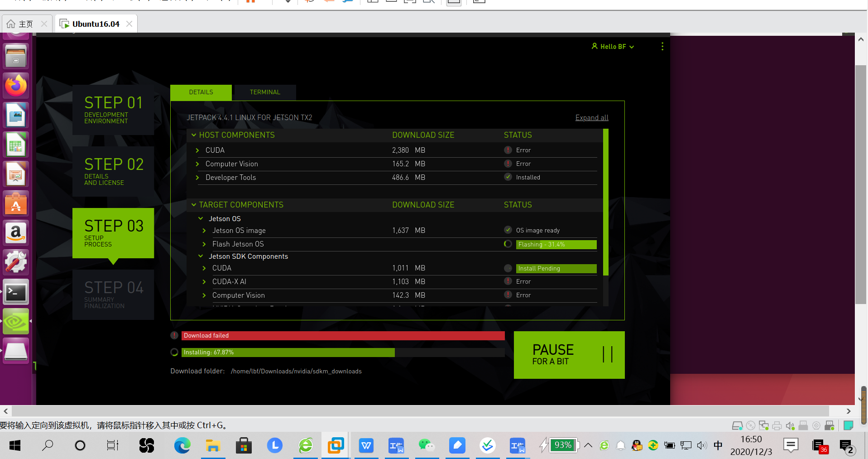Screen dimensions: 868x459
Task: Click the removable drive icon in launcher
Action: [x=16, y=351]
